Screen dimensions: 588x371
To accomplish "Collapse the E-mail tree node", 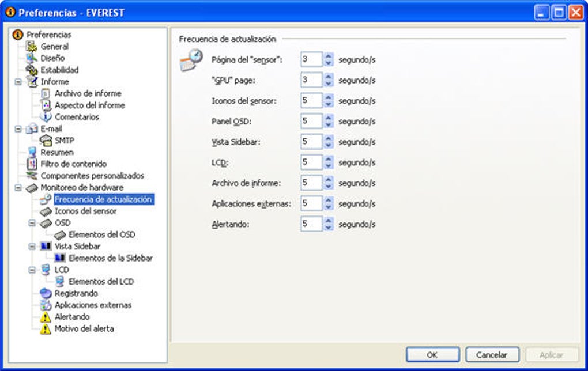I will [18, 128].
